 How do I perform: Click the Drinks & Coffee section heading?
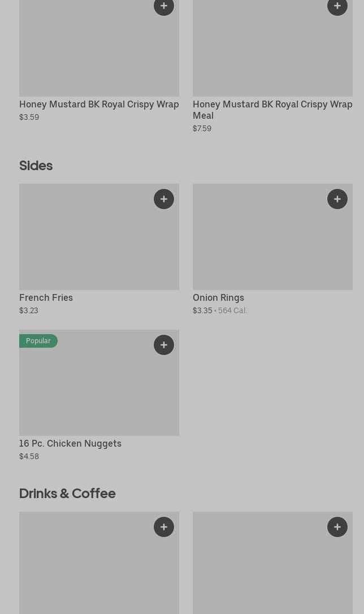67,494
